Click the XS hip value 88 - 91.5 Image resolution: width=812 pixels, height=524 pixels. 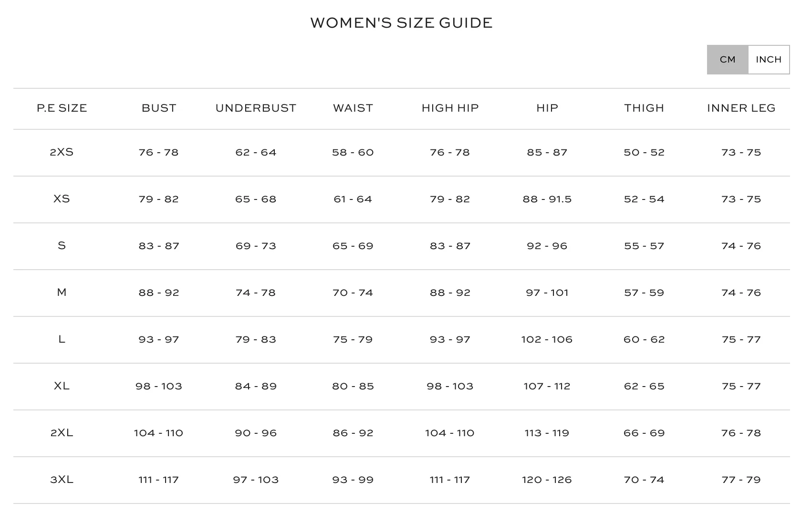[547, 199]
